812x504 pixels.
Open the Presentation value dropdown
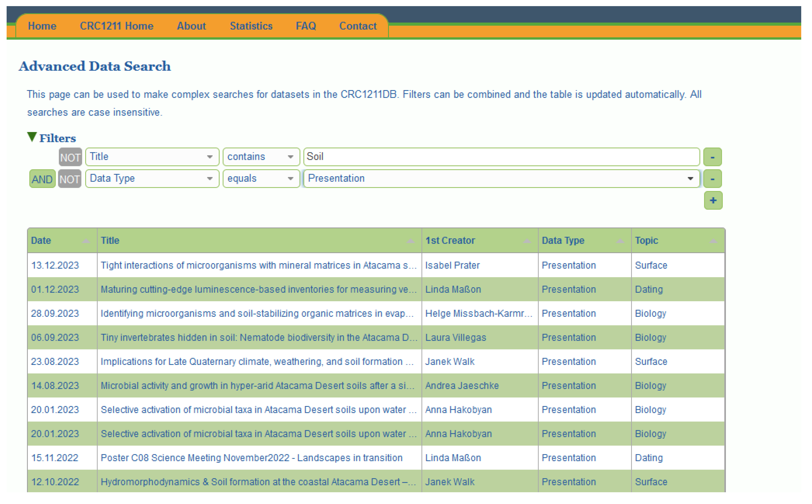click(502, 179)
